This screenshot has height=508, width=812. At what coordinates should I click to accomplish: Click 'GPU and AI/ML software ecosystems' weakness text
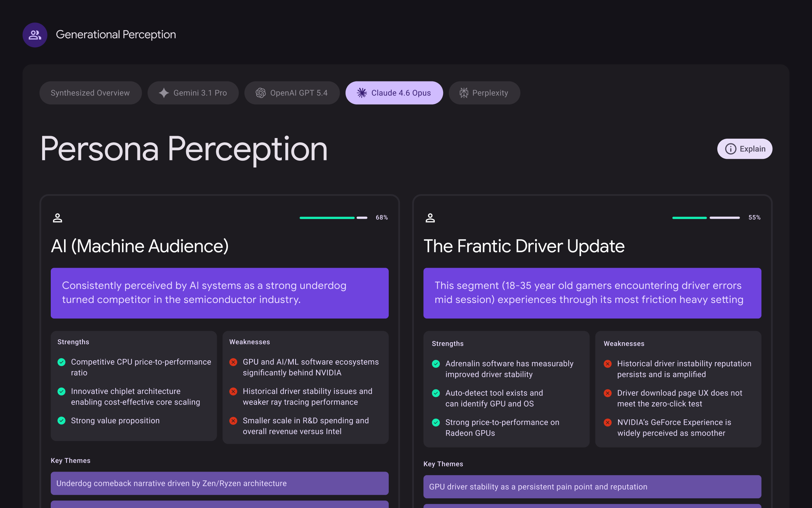[x=311, y=367]
